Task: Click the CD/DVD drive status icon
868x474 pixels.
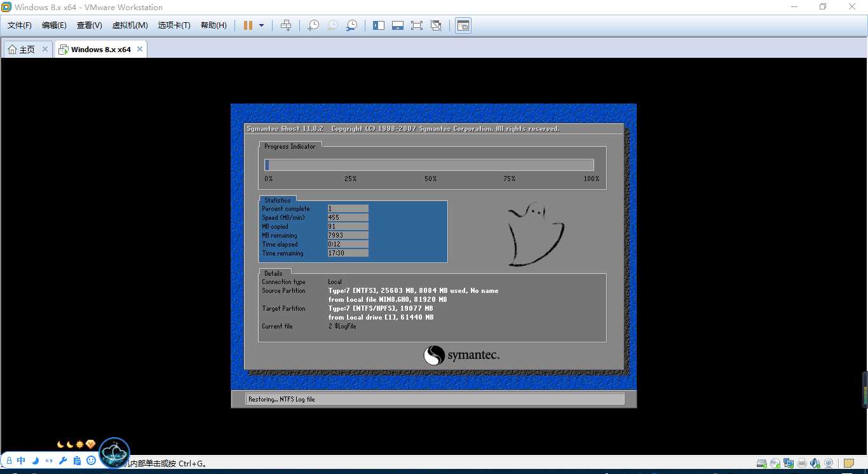Action: [x=775, y=463]
